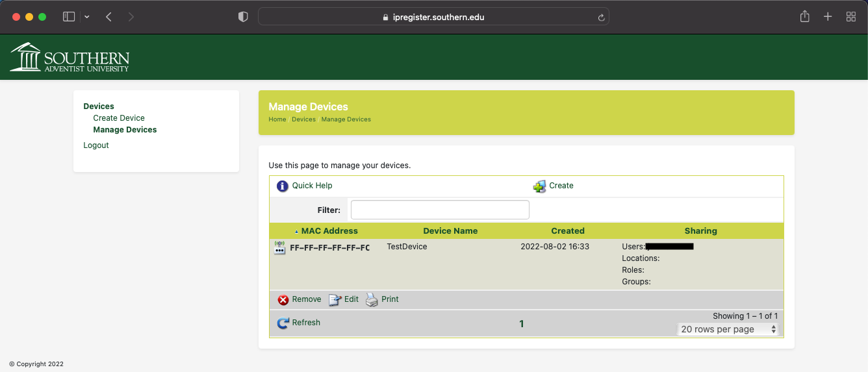This screenshot has height=372, width=868.
Task: Click the green plus Create icon
Action: tap(539, 186)
